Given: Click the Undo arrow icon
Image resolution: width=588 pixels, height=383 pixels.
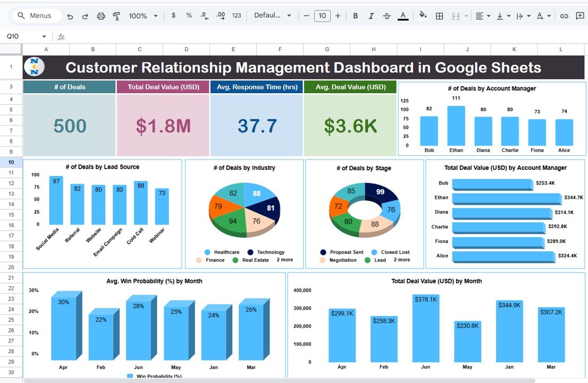Looking at the screenshot, I should click(x=70, y=16).
